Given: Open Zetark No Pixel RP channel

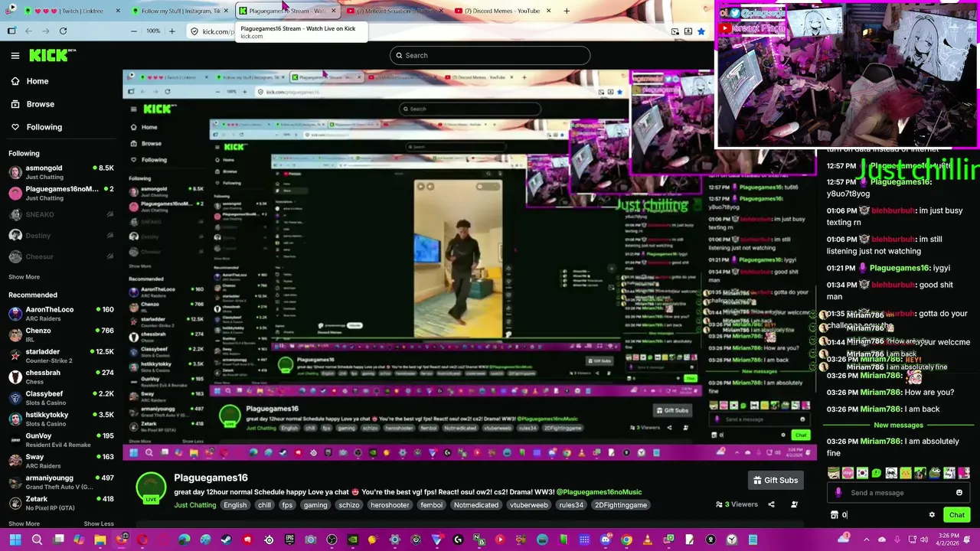Looking at the screenshot, I should (61, 503).
